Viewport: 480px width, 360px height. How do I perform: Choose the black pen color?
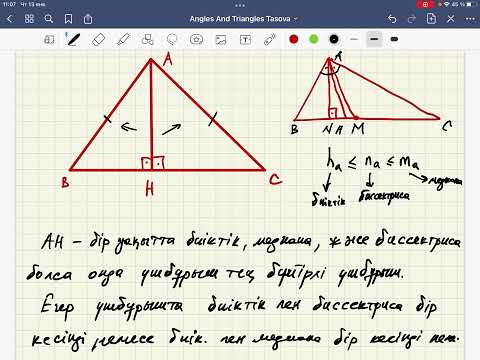click(334, 39)
